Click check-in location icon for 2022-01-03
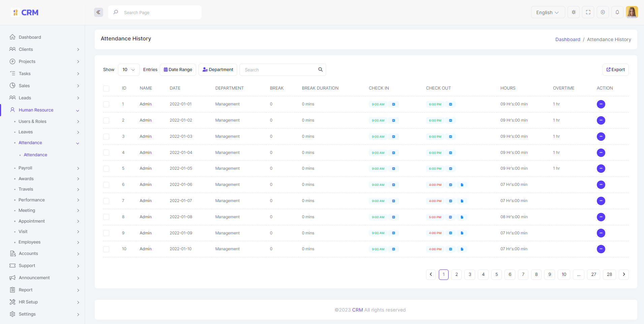The image size is (644, 324). [x=393, y=137]
